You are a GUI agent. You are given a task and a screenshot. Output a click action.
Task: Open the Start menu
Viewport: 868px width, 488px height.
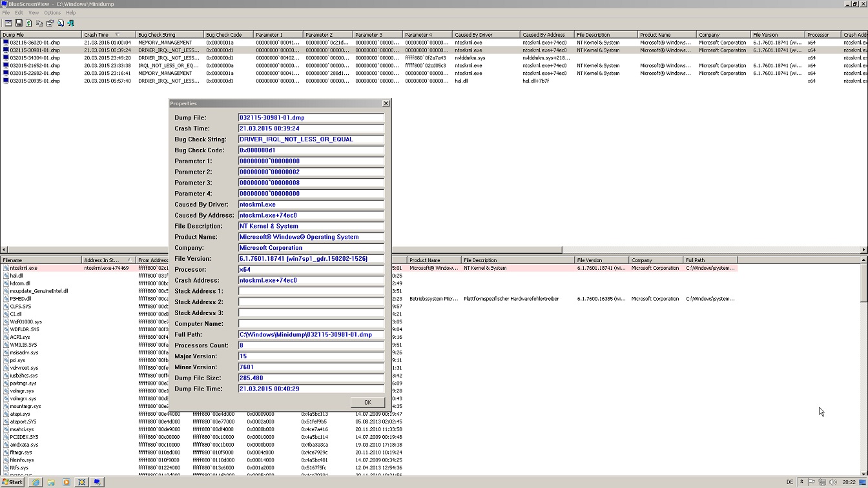[12, 482]
